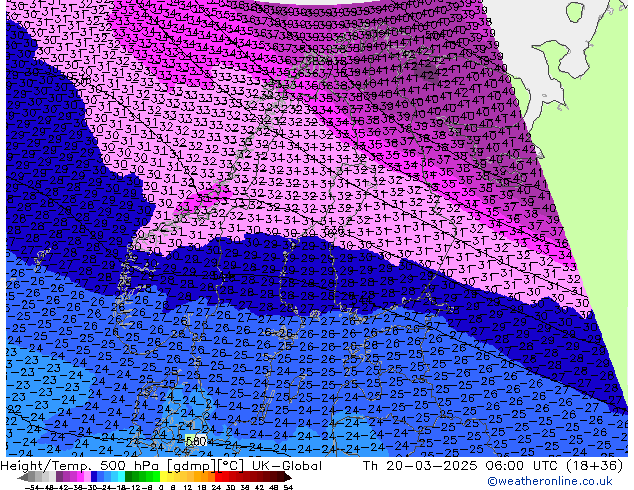
Task: Select the date text Th 20-03-2025 06:00 UTC
Action: (461, 466)
